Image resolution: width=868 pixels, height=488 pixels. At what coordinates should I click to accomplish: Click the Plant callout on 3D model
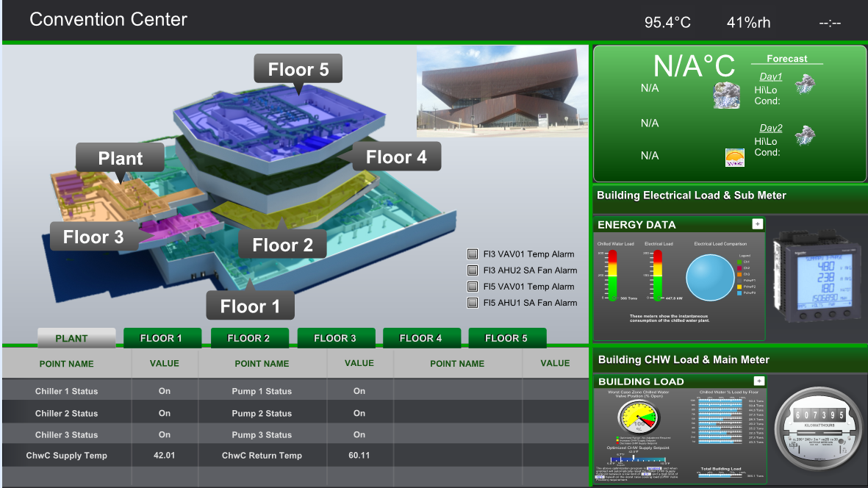tap(121, 158)
